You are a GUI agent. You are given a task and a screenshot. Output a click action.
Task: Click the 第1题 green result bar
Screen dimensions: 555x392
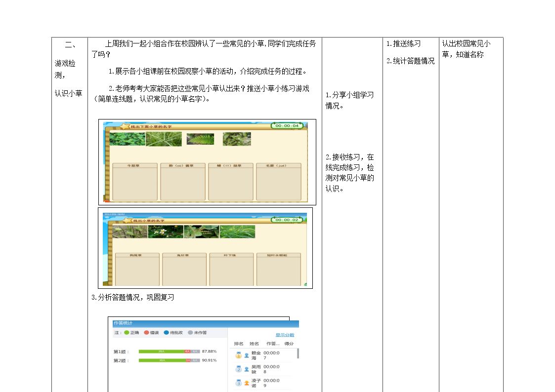162,352
